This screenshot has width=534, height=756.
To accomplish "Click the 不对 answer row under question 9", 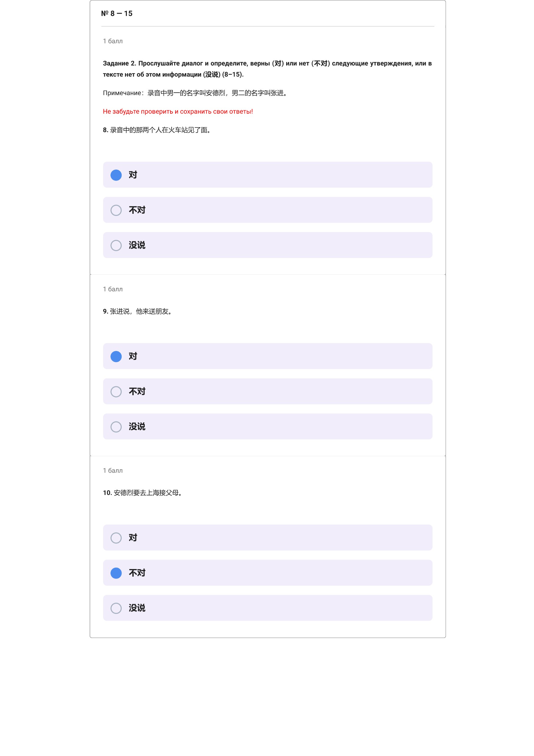I will point(268,392).
